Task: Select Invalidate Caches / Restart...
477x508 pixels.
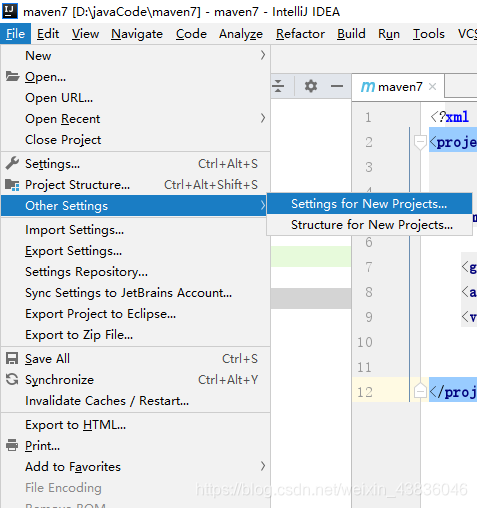Action: (135, 401)
